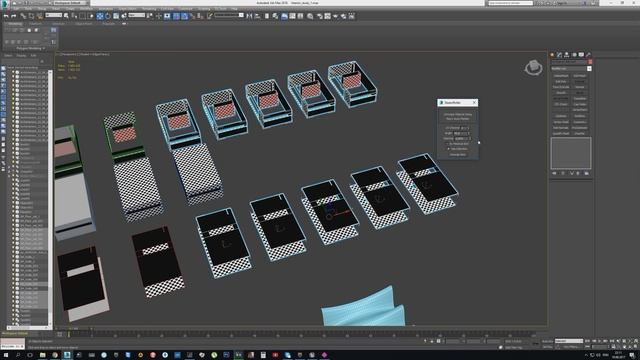Viewport: 640px width, 360px height.
Task: Switch to Create command panel tab
Action: (552, 55)
